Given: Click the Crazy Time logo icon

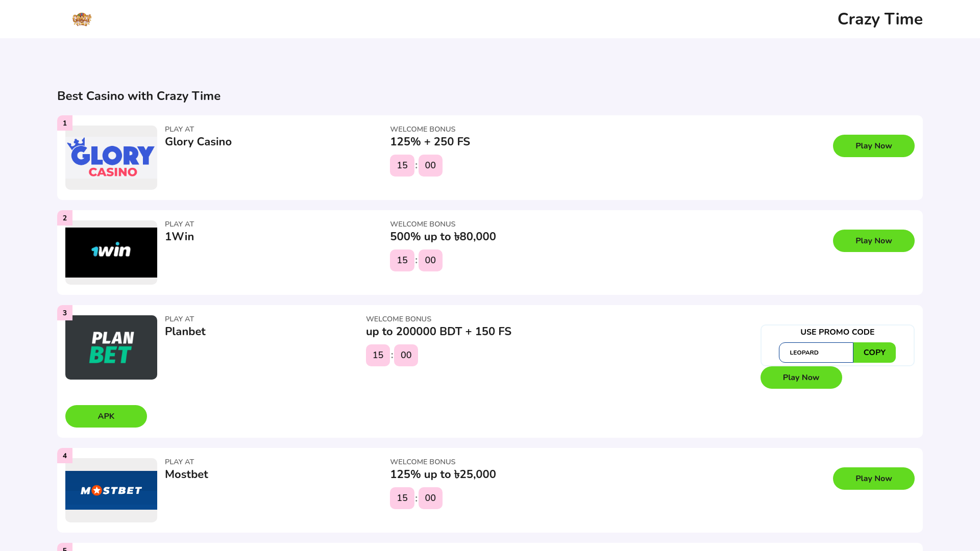Looking at the screenshot, I should 82,19.
